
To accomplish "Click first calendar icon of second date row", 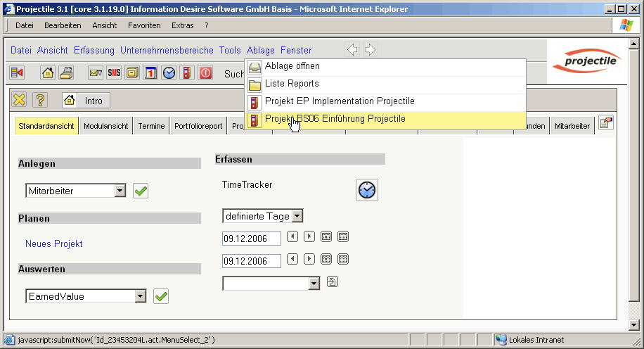I will point(326,259).
